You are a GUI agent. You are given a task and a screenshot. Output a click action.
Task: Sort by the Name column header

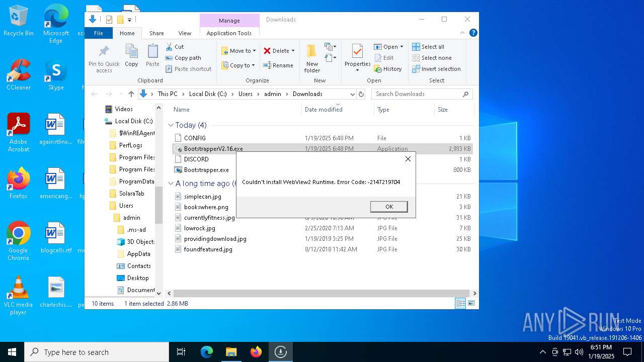click(x=235, y=110)
